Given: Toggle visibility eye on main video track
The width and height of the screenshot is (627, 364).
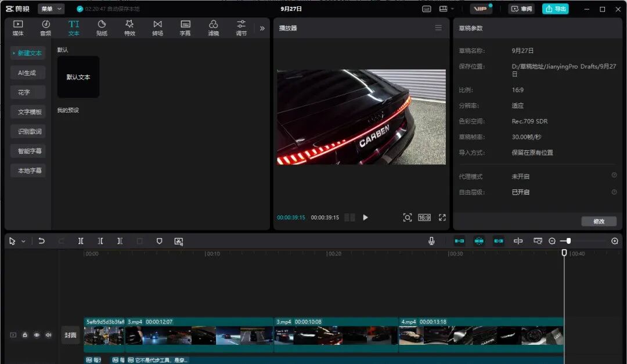Looking at the screenshot, I should (x=37, y=335).
